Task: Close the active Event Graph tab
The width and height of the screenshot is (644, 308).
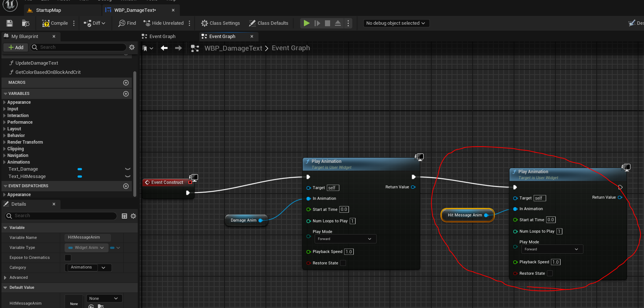Action: (x=252, y=37)
